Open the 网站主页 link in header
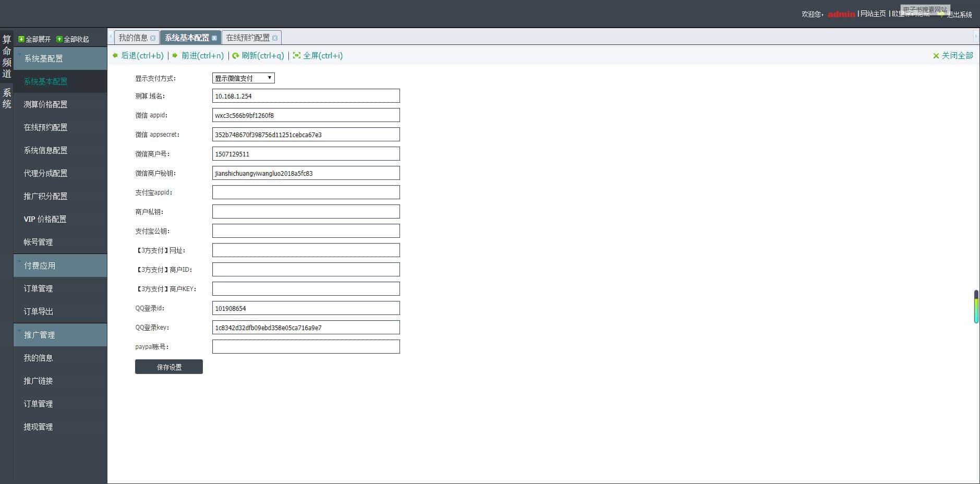 point(873,14)
